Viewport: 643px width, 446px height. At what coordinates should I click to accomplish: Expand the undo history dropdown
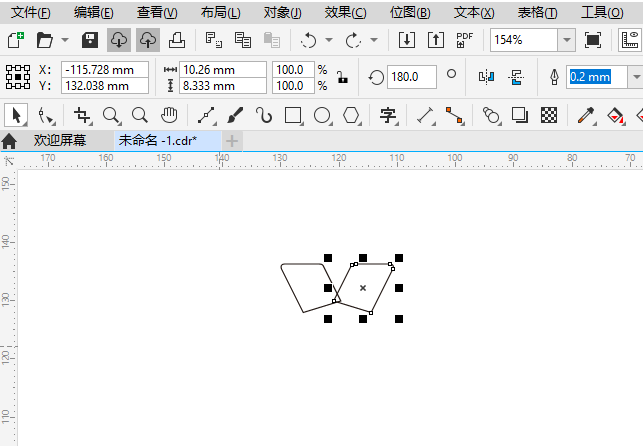(x=329, y=40)
